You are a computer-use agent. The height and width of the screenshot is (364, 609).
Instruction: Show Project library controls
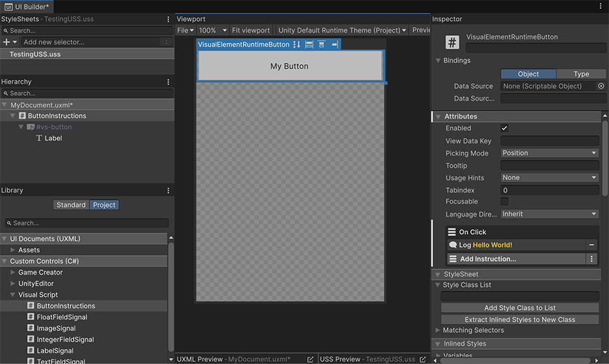point(104,205)
